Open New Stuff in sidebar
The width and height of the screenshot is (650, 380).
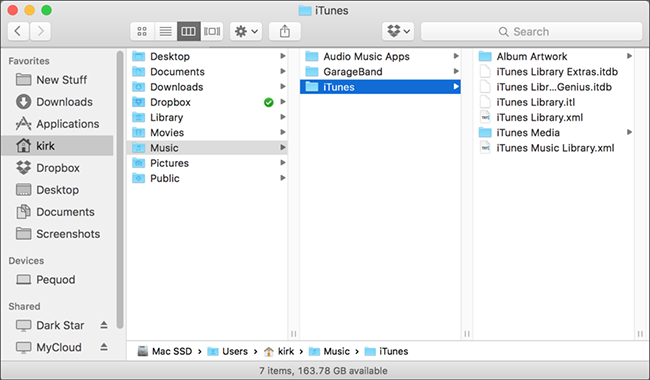(x=58, y=80)
